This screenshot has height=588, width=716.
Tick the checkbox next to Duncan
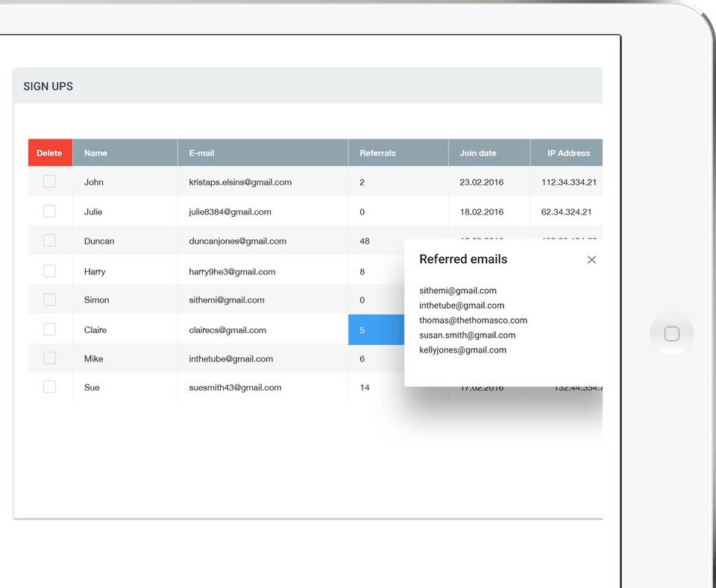(49, 241)
